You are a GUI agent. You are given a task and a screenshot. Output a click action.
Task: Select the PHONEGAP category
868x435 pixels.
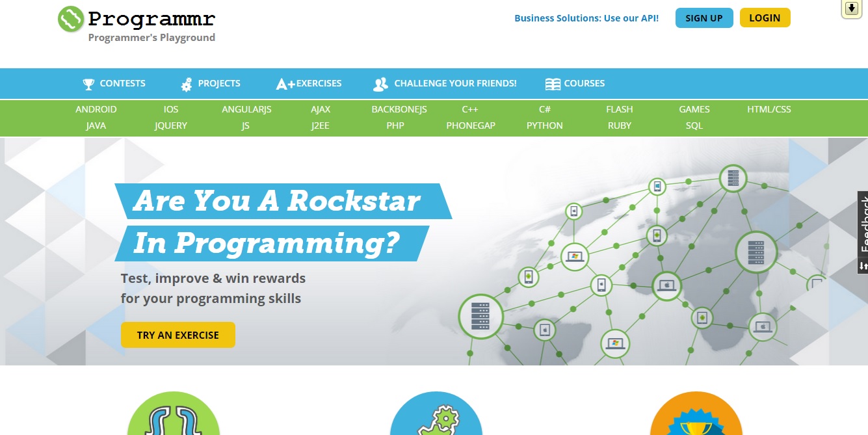(471, 125)
